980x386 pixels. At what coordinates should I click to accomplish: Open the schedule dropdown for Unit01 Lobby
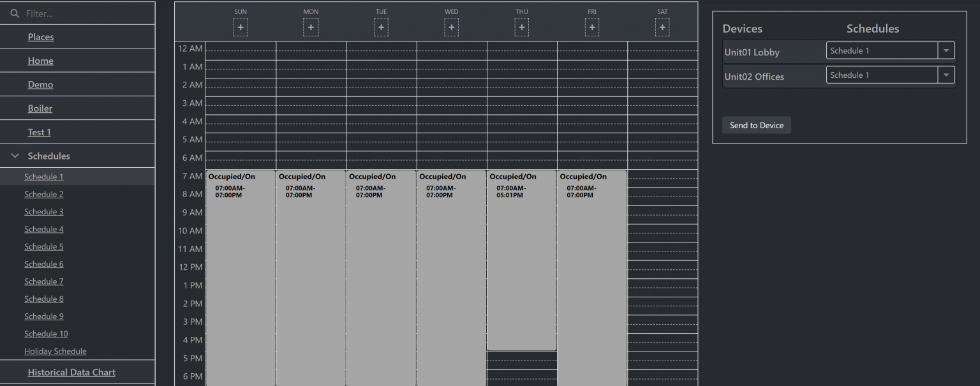click(946, 50)
